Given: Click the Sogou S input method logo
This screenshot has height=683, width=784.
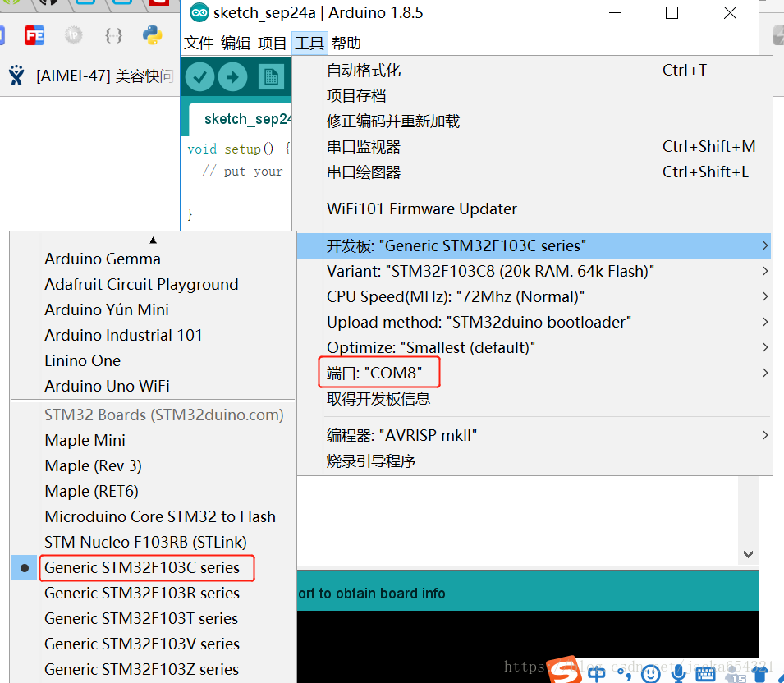Looking at the screenshot, I should point(565,670).
